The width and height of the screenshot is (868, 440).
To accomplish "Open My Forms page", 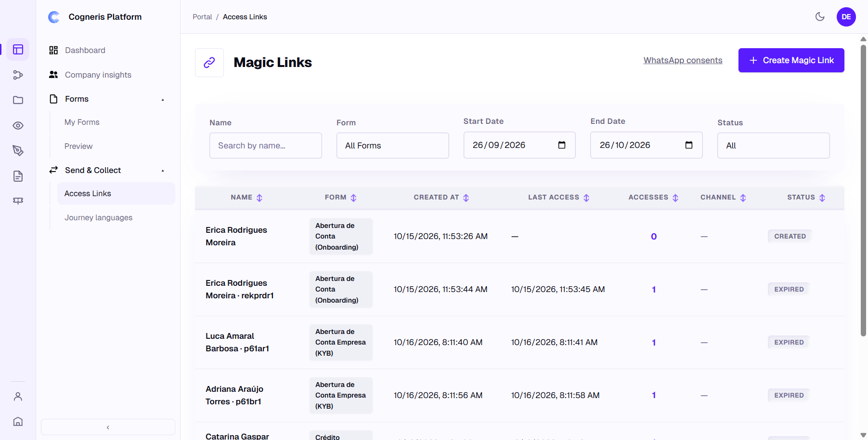I will (82, 122).
